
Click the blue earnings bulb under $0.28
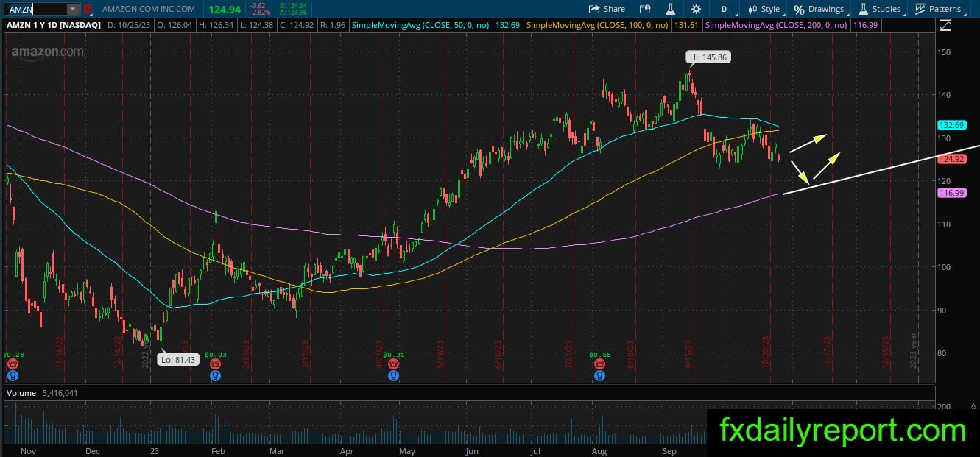point(12,375)
